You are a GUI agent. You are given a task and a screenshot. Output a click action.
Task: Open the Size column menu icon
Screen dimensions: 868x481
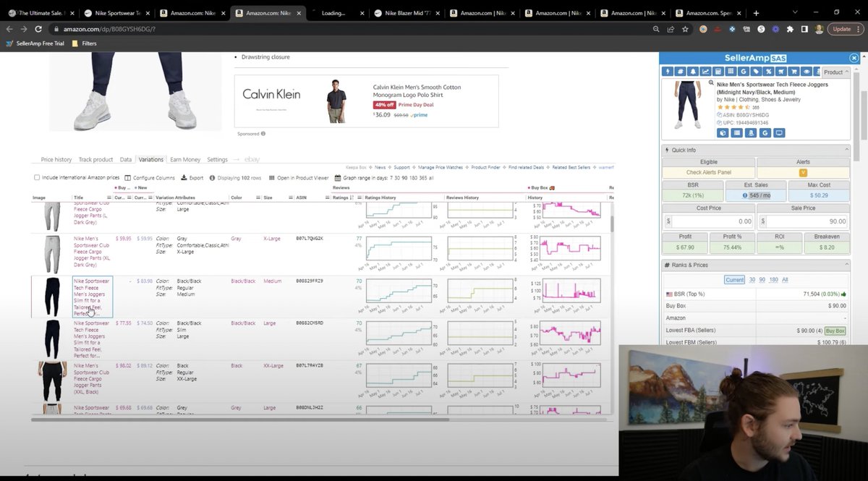coord(291,197)
